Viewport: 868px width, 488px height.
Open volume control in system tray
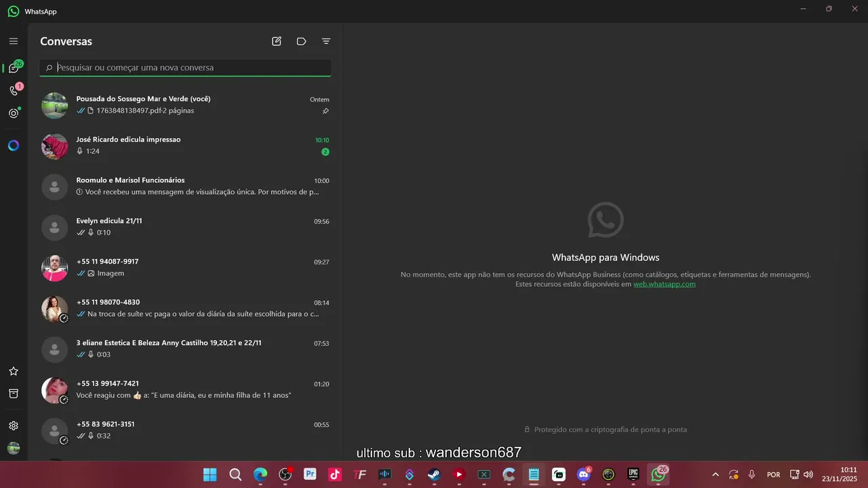point(808,474)
